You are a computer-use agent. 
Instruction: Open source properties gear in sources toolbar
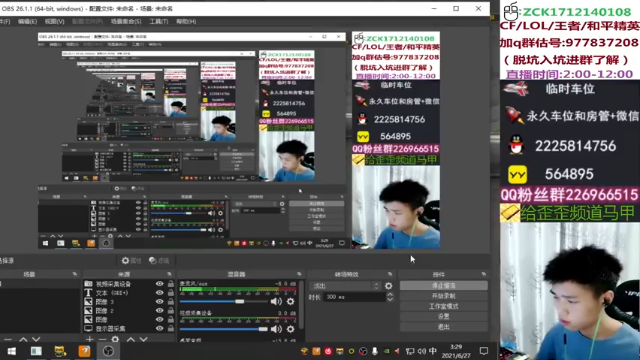tap(116, 339)
